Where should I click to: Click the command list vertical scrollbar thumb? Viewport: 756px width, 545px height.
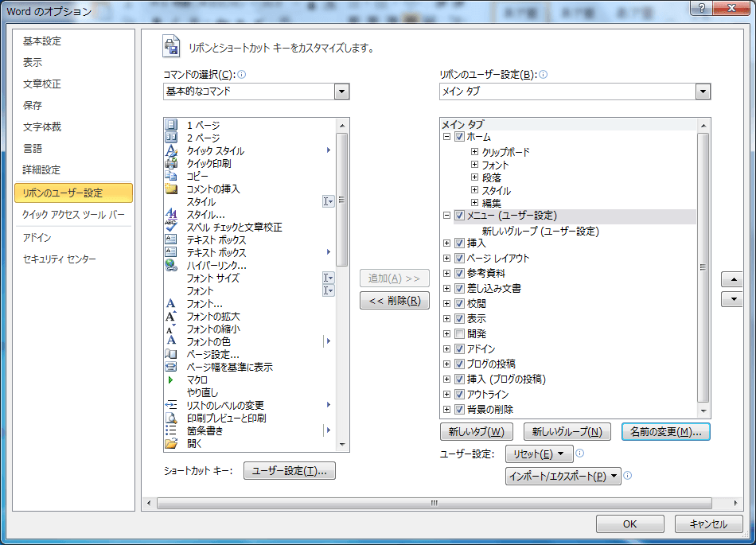click(x=342, y=200)
